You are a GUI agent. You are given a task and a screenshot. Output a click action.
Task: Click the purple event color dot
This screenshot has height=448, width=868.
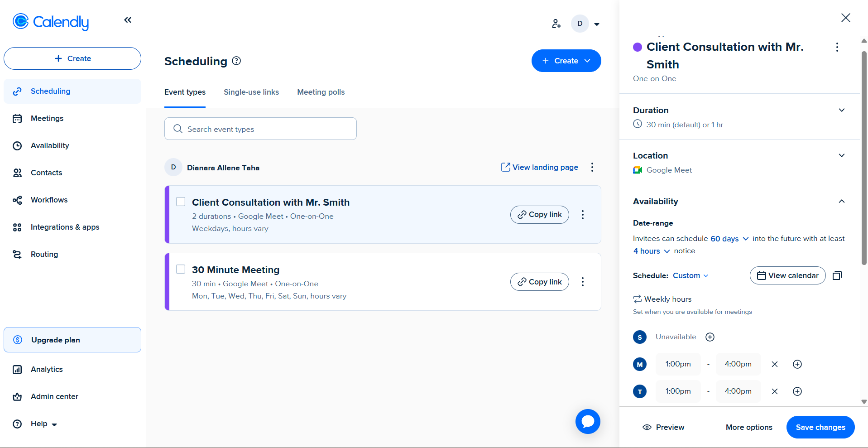[638, 47]
